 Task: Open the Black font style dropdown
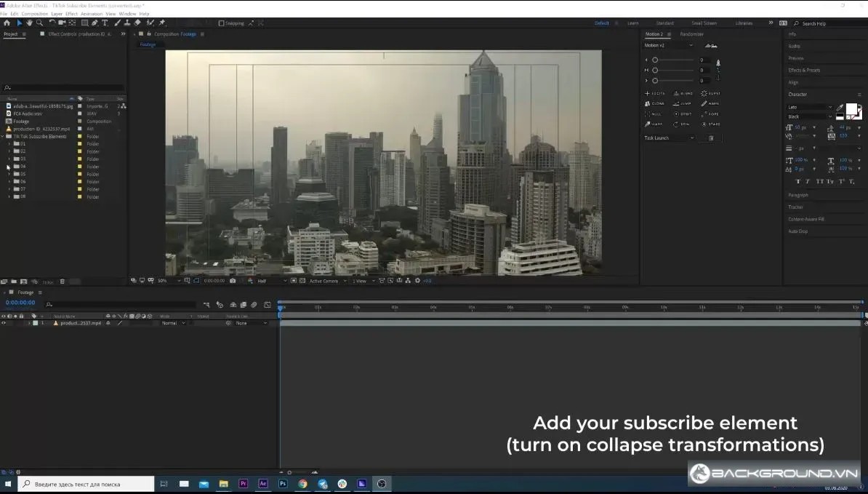pyautogui.click(x=810, y=117)
